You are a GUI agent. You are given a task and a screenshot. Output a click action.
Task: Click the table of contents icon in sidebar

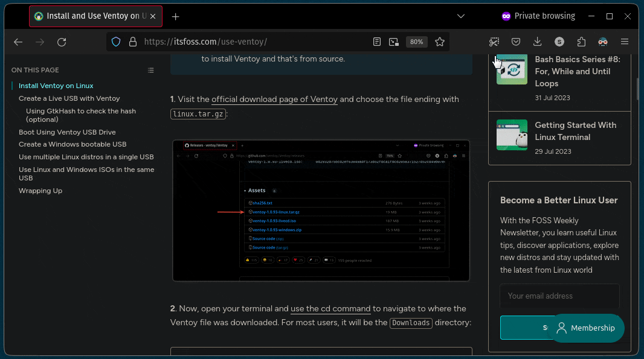click(x=150, y=70)
